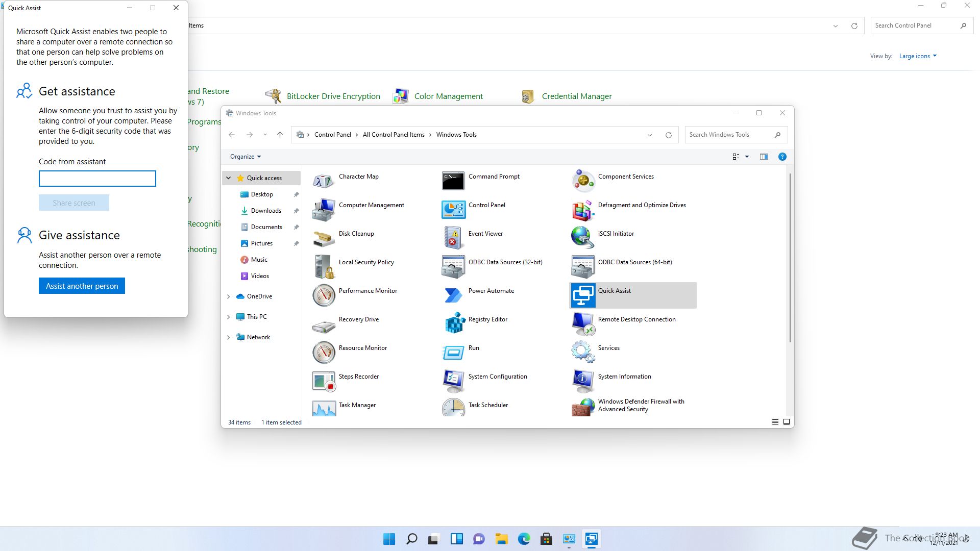Select Downloads in navigation pane
Viewport: 980px width, 551px height.
click(266, 211)
